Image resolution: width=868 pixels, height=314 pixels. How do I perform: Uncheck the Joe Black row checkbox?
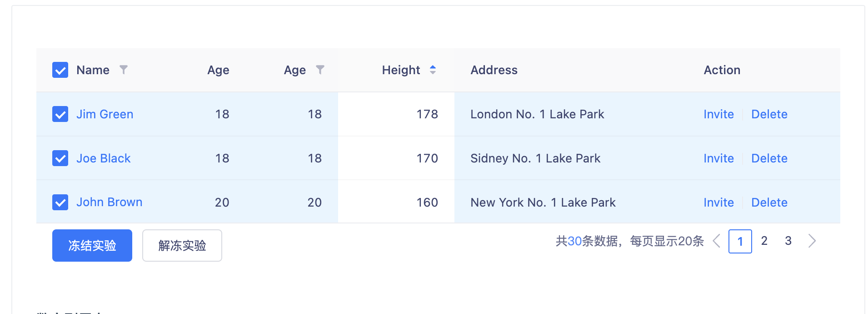click(60, 158)
